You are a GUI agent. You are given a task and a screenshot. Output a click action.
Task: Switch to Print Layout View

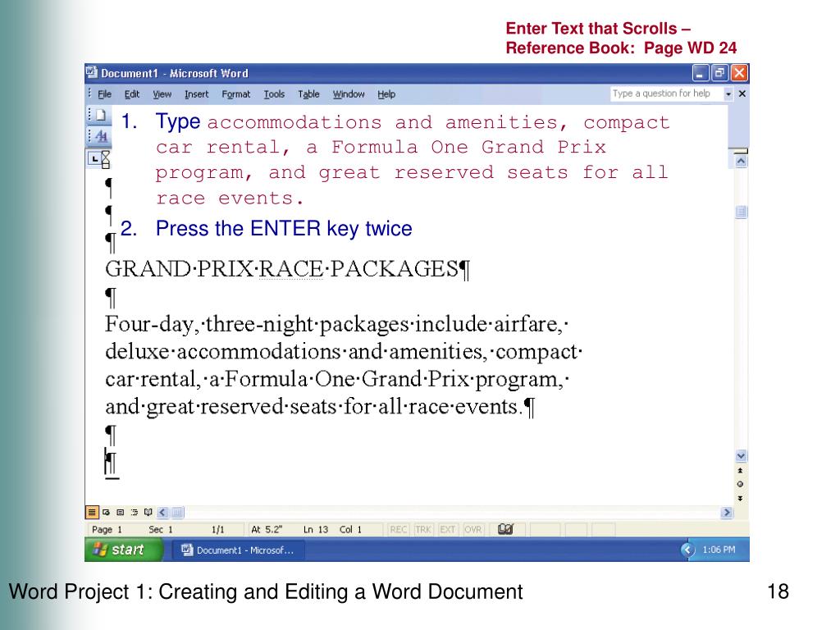(120, 513)
